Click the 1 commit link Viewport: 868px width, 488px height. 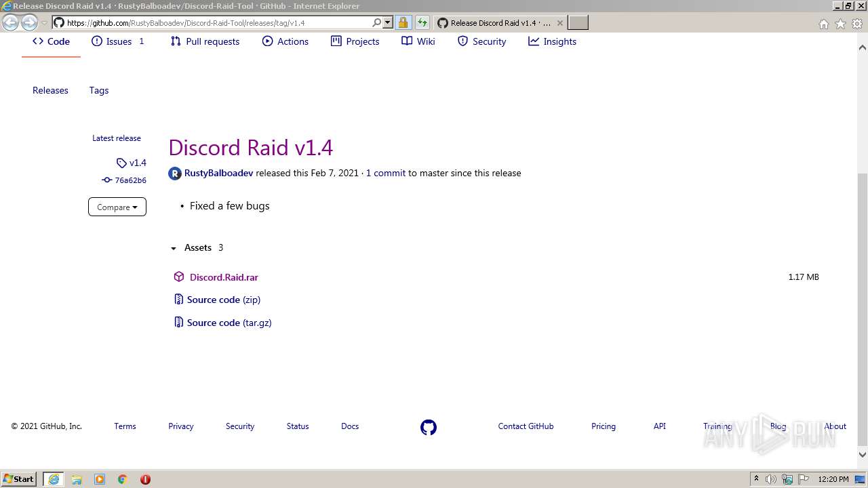click(x=386, y=173)
